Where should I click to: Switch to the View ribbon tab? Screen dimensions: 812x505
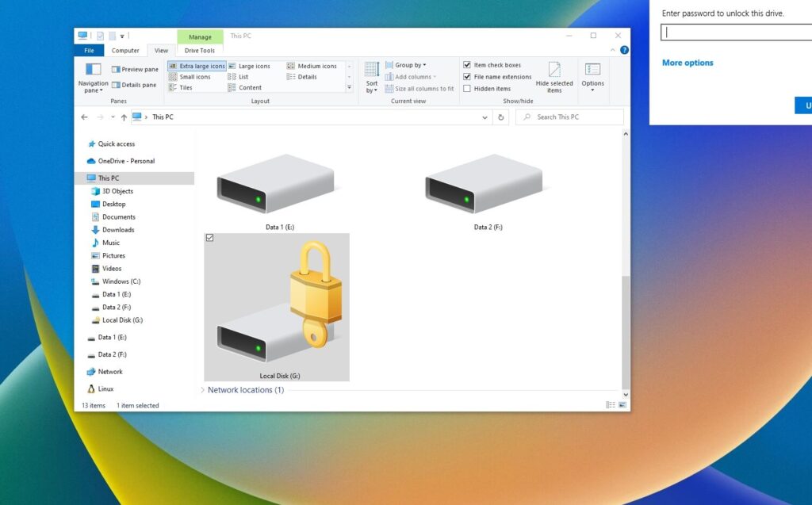point(161,51)
